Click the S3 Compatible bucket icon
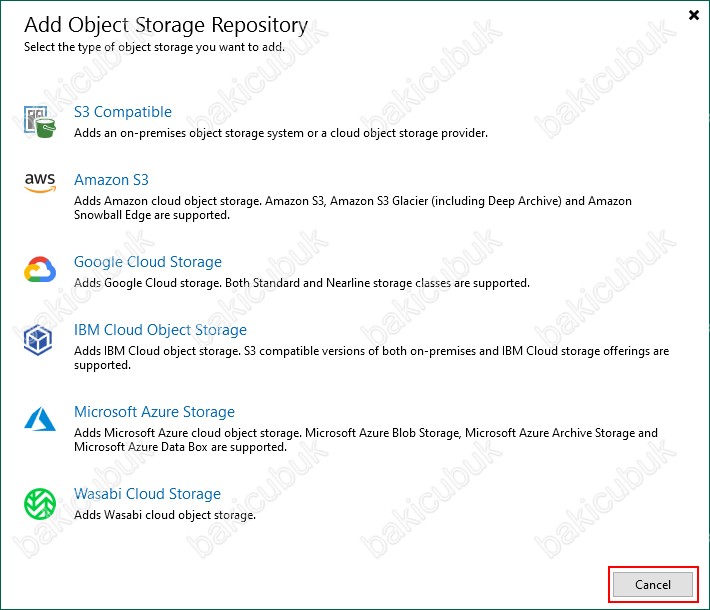The width and height of the screenshot is (710, 610). point(40,122)
